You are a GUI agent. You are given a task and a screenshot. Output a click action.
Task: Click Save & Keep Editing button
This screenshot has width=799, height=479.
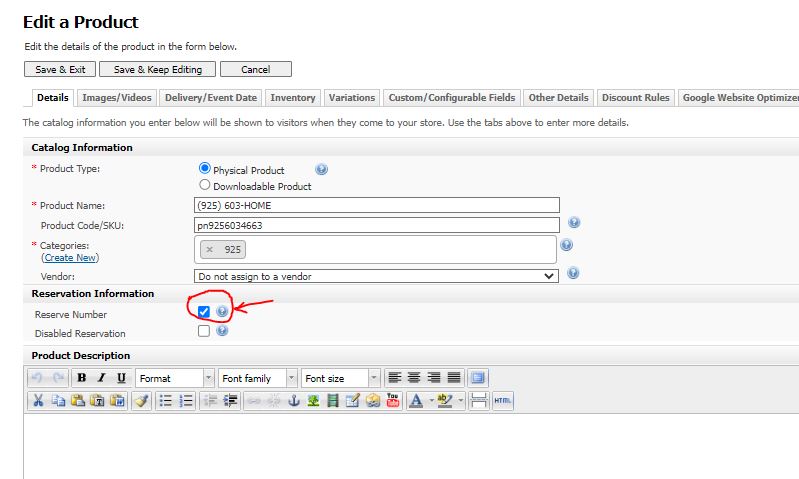157,69
